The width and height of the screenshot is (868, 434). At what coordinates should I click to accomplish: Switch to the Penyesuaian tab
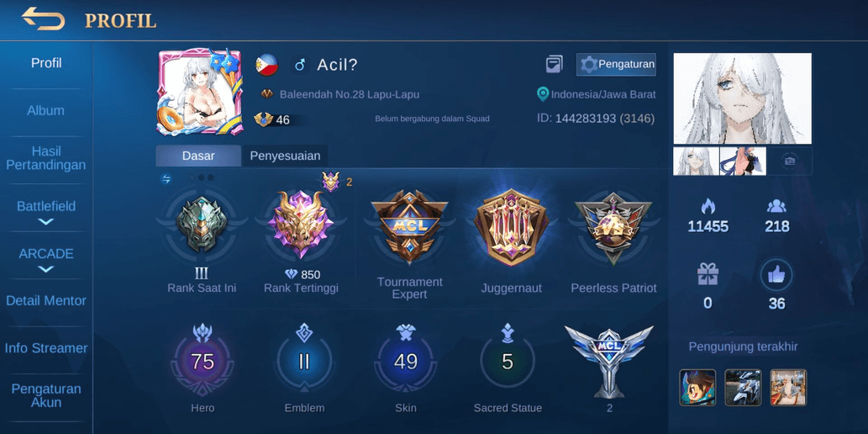(x=285, y=156)
